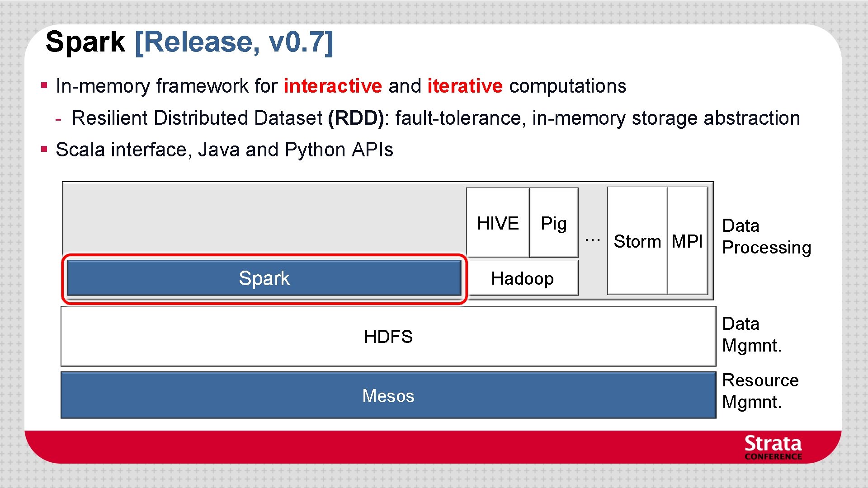This screenshot has width=868, height=488.
Task: Click the HIVE component box
Action: [x=498, y=223]
